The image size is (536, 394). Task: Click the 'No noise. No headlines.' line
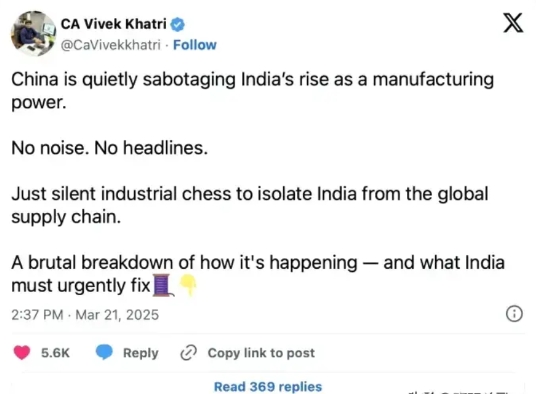pyautogui.click(x=110, y=148)
